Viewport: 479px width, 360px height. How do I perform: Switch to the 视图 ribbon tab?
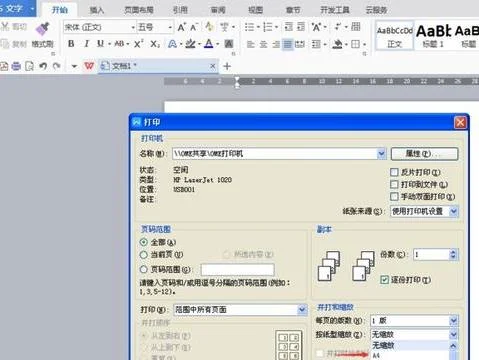point(256,10)
